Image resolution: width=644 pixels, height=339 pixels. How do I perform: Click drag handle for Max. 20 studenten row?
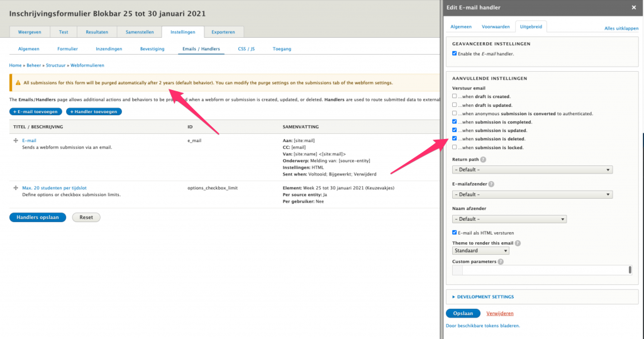pos(16,188)
